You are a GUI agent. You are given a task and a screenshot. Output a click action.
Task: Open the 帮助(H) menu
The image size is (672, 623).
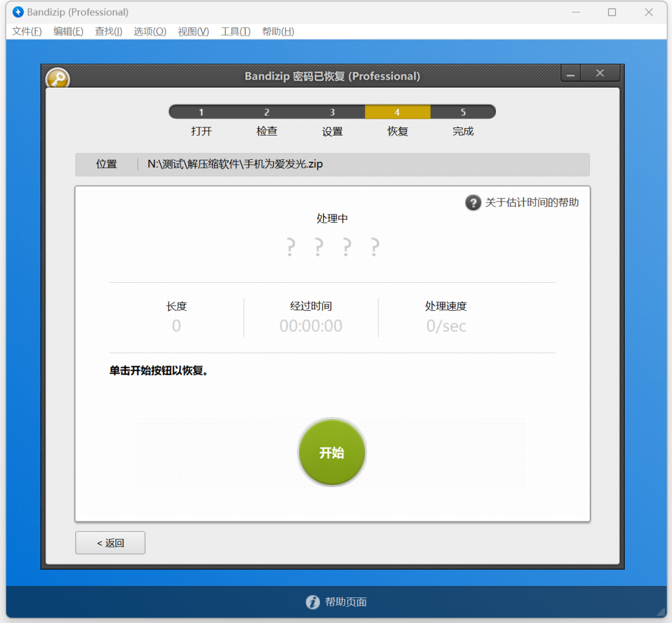[x=278, y=32]
